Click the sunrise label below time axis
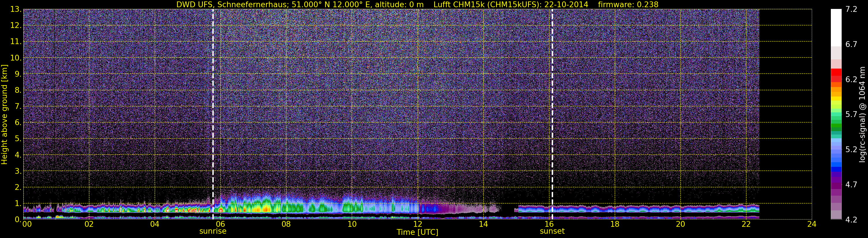Screen dimensions: 868x238 click(213, 231)
